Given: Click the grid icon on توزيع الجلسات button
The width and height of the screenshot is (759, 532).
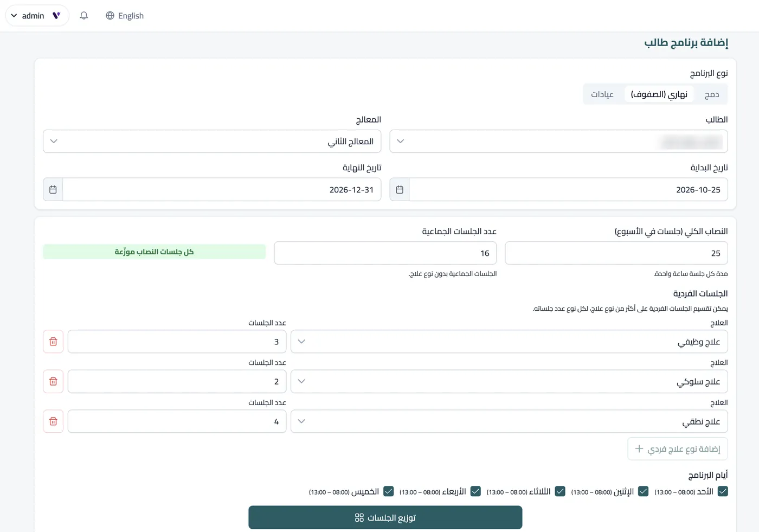Looking at the screenshot, I should click(x=359, y=518).
